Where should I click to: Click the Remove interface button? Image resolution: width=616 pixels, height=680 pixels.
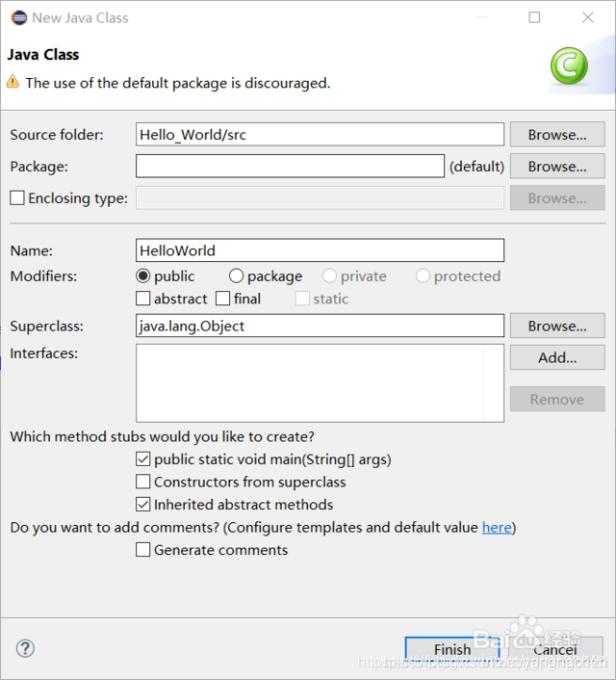(x=557, y=399)
